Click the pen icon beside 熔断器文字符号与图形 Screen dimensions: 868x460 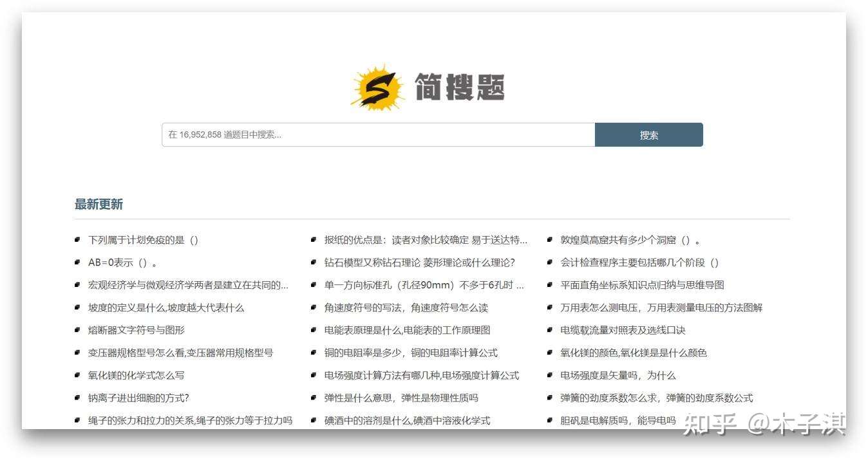click(x=77, y=329)
